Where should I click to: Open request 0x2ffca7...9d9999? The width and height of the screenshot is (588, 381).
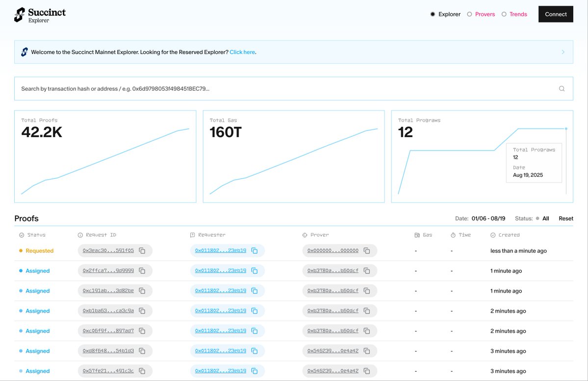pyautogui.click(x=108, y=271)
